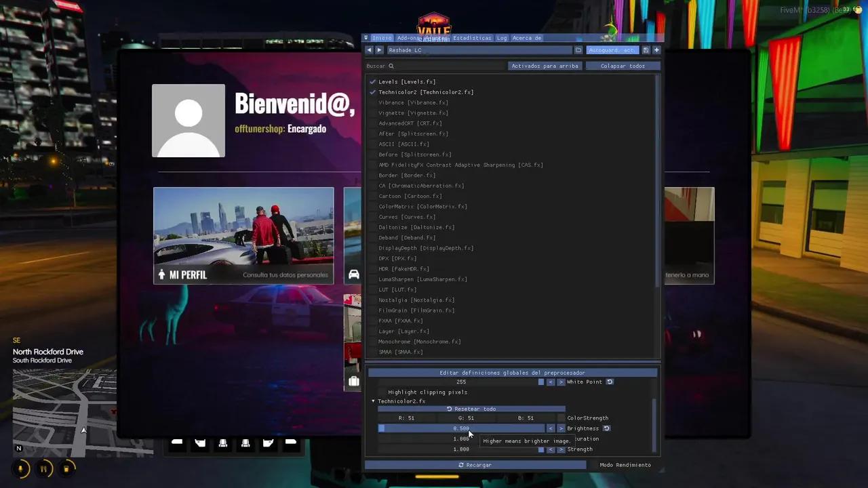Viewport: 868px width, 488px height.
Task: Enable the Vibrance [Vibrance.fx] effect
Action: pos(372,103)
